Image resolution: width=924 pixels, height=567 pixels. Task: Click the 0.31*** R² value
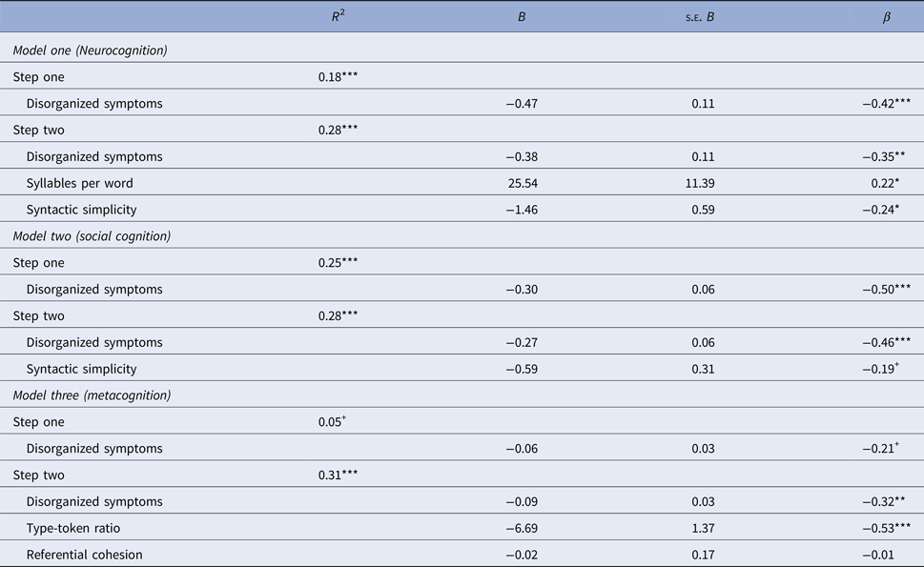pos(338,475)
